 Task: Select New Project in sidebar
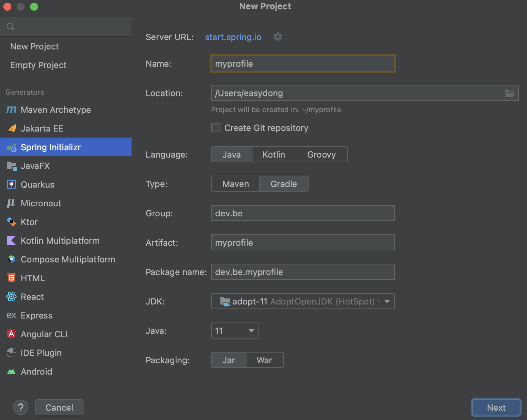pyautogui.click(x=66, y=46)
